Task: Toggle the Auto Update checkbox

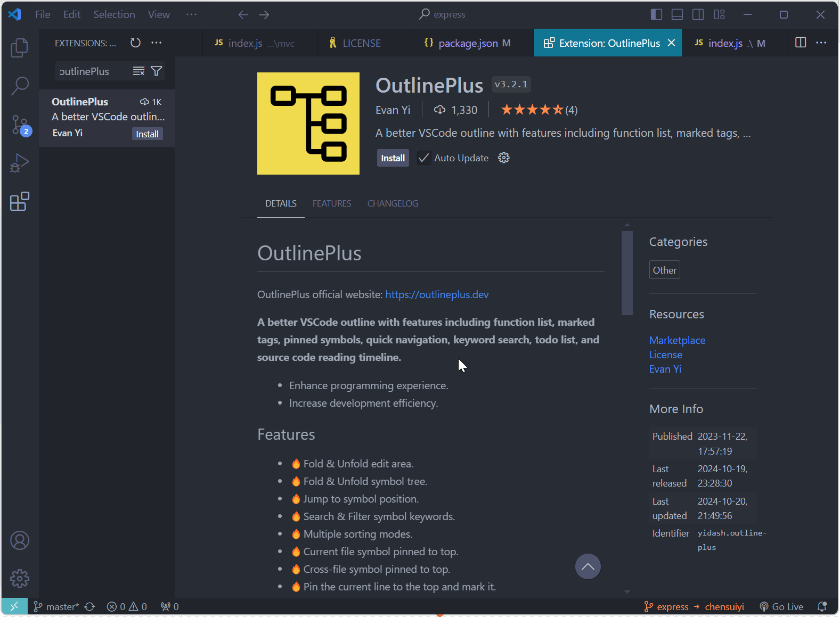Action: click(x=423, y=158)
